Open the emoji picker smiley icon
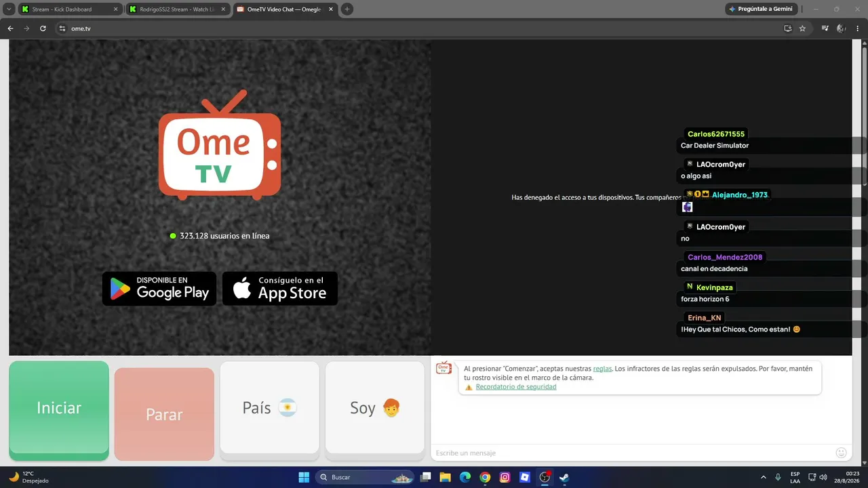868x488 pixels. 842,453
